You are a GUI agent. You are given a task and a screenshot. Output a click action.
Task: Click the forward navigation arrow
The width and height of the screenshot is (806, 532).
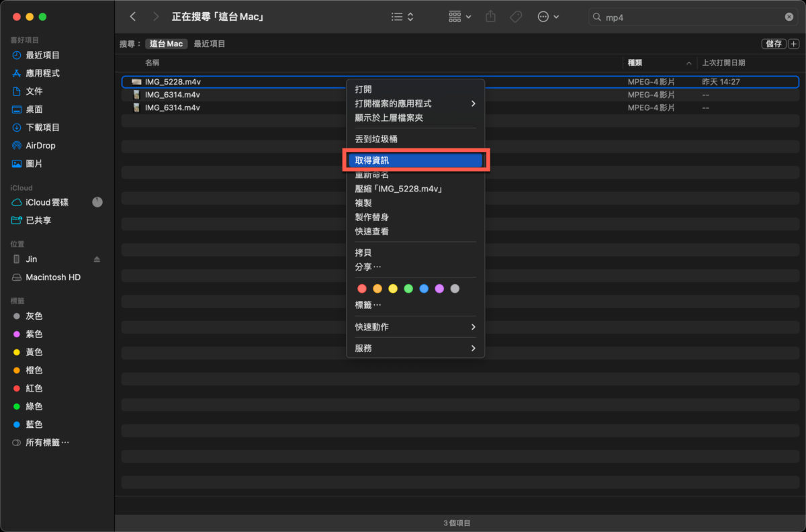(x=156, y=17)
